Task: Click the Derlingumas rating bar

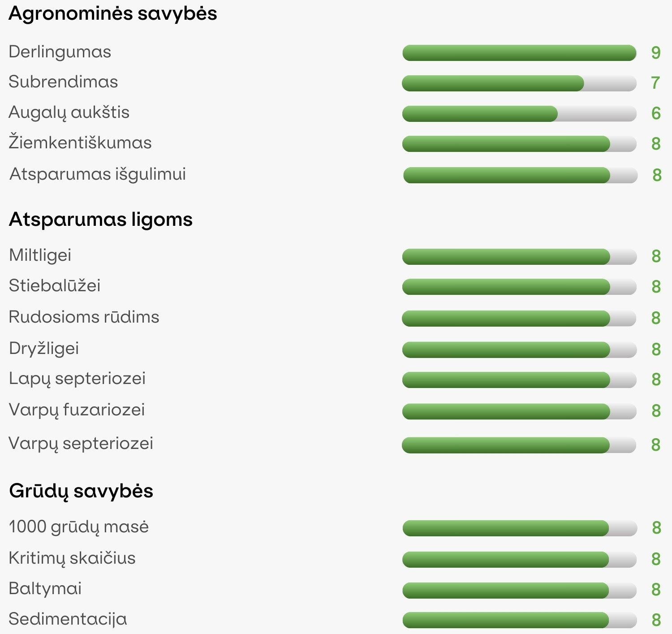Action: 519,53
